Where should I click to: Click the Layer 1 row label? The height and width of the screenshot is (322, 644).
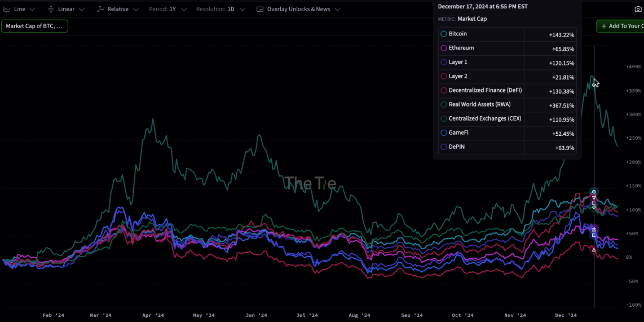[x=458, y=62]
